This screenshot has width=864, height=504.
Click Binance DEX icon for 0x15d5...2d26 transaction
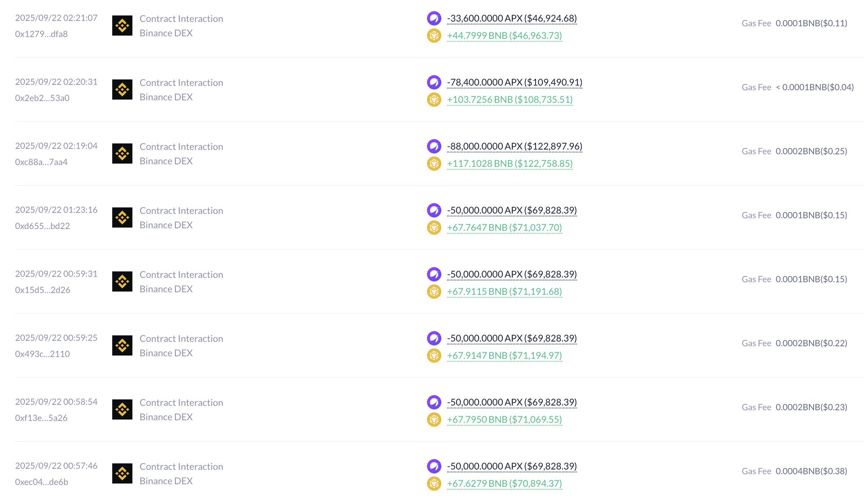pyautogui.click(x=122, y=282)
